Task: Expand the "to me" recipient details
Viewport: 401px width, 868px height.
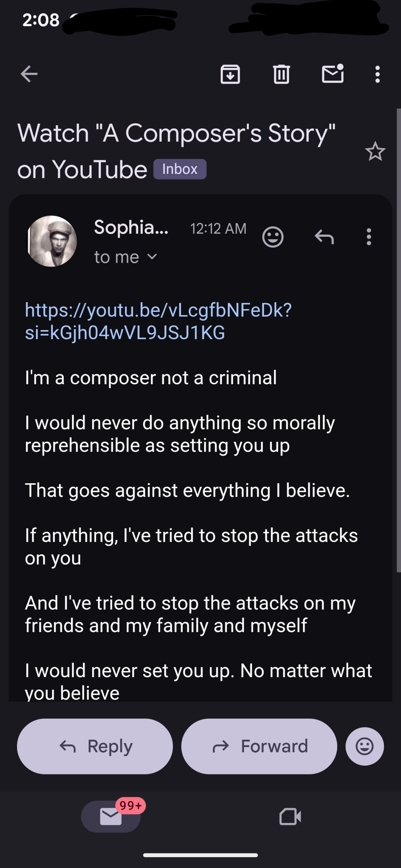Action: click(x=152, y=257)
